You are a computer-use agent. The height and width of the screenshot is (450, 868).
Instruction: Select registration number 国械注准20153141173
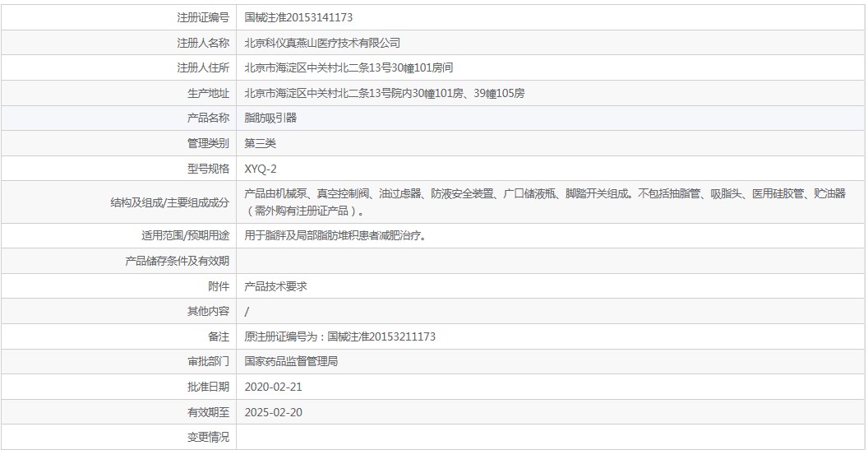[298, 18]
